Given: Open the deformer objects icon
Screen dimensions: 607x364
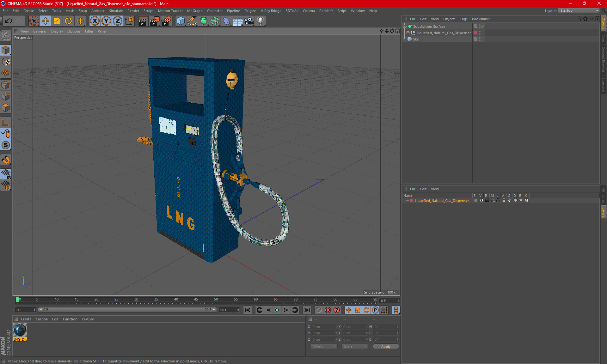Looking at the screenshot, I should [227, 21].
